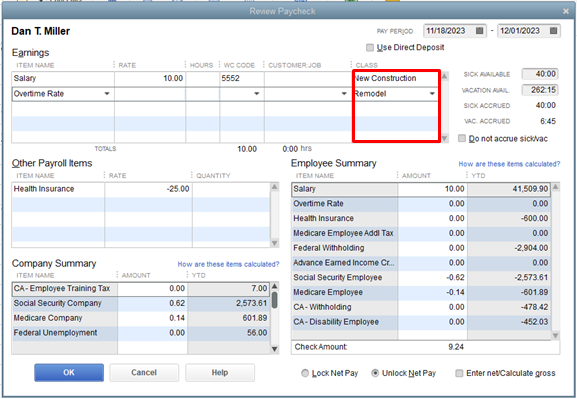This screenshot has width=577, height=399.
Task: Enable Enter net/Calculate gross option
Action: coord(459,373)
